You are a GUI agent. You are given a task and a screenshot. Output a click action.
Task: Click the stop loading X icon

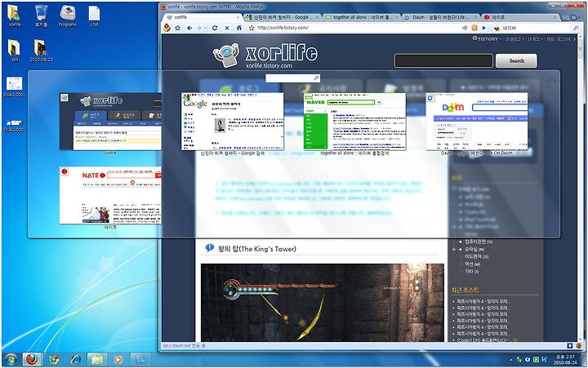tap(227, 28)
